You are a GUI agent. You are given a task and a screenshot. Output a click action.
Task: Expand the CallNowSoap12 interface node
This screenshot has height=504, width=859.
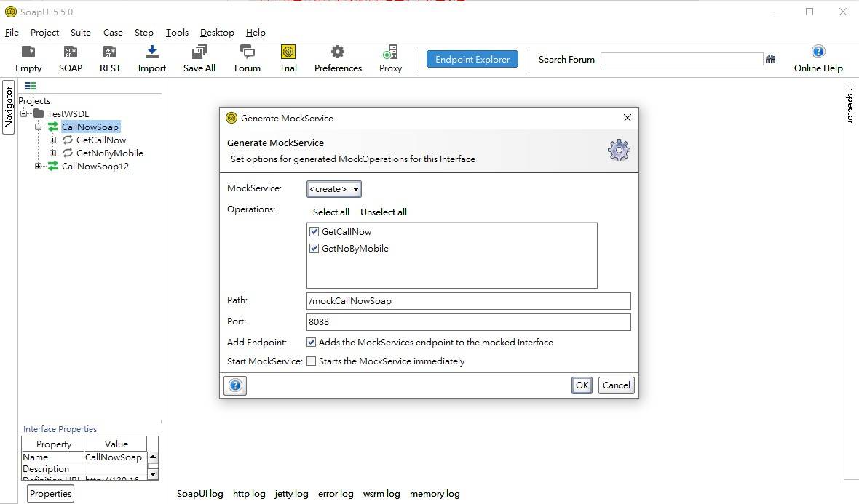tap(39, 167)
